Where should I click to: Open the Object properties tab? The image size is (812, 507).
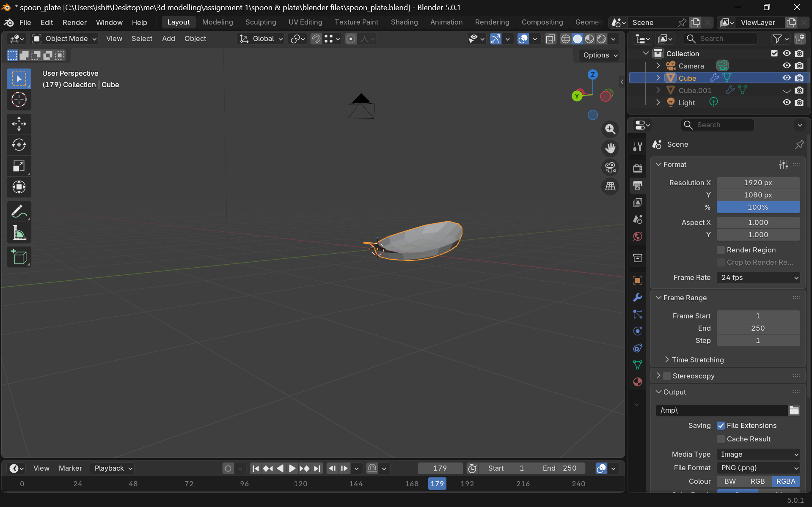[x=638, y=280]
